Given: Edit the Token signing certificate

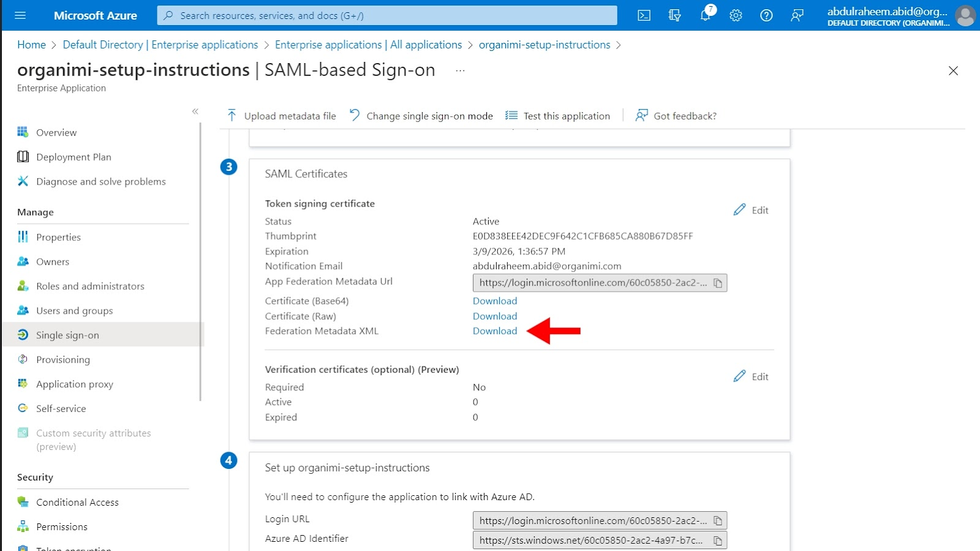Looking at the screenshot, I should 751,210.
